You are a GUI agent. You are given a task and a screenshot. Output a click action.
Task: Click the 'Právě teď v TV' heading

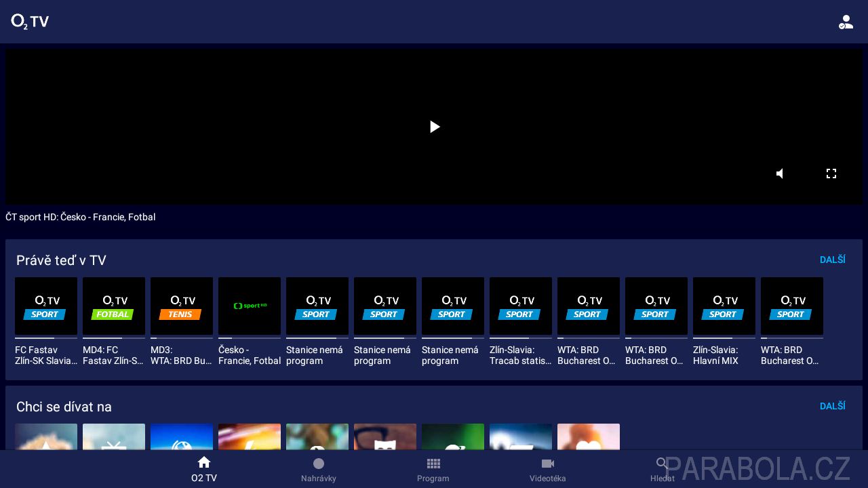point(61,260)
